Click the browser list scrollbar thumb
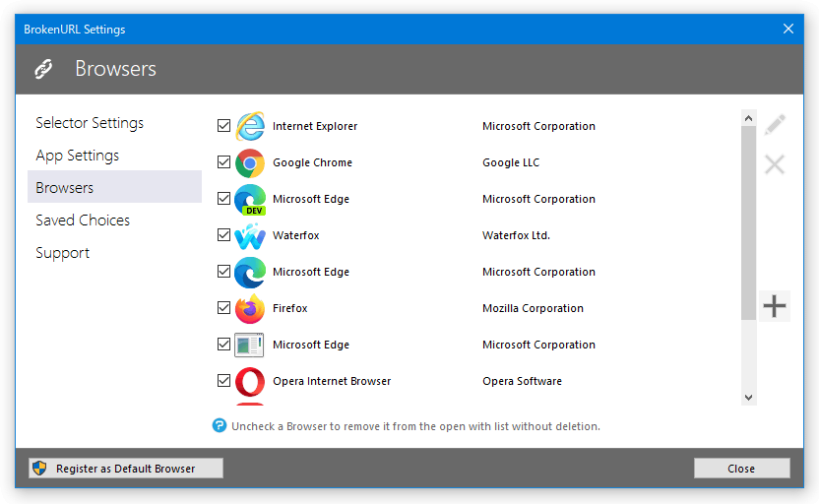 pyautogui.click(x=748, y=223)
